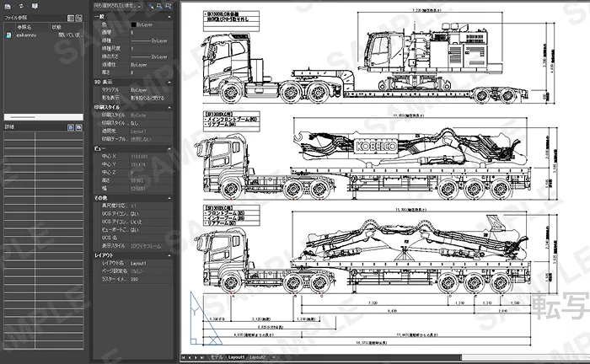
Task: Switch to the Layout2 tab
Action: pos(257,357)
